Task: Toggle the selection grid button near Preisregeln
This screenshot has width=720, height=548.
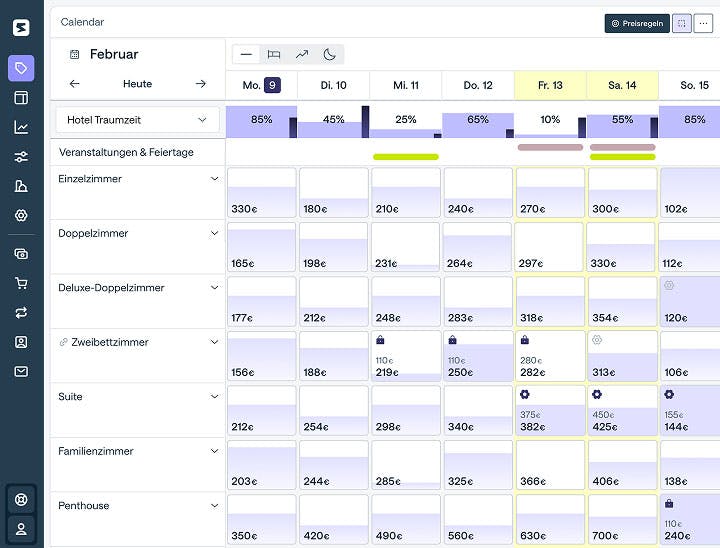Action: coord(681,23)
